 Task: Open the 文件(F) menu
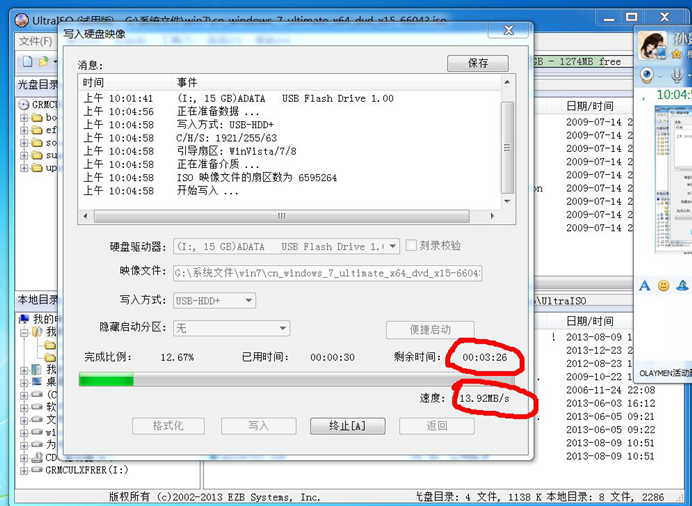click(x=35, y=41)
